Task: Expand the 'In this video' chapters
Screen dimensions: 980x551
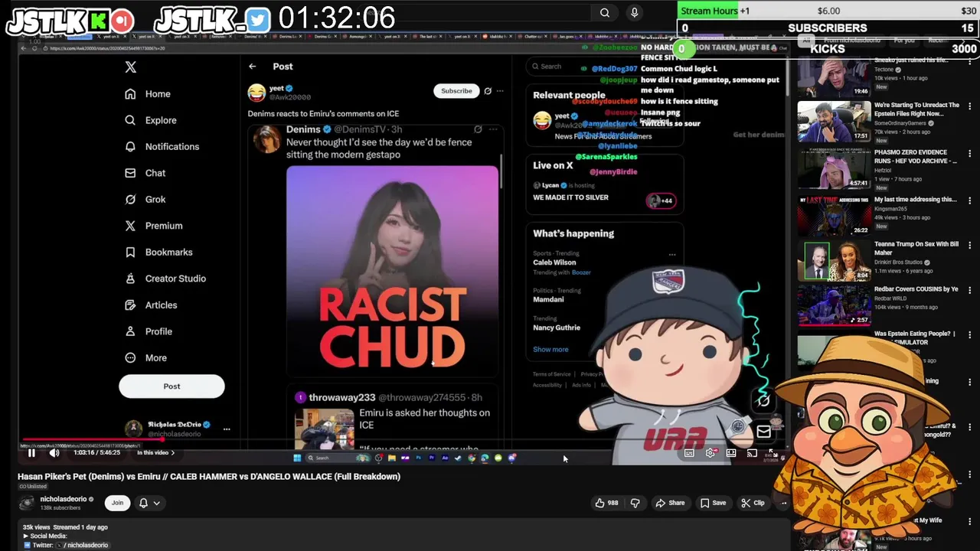Action: coord(156,453)
